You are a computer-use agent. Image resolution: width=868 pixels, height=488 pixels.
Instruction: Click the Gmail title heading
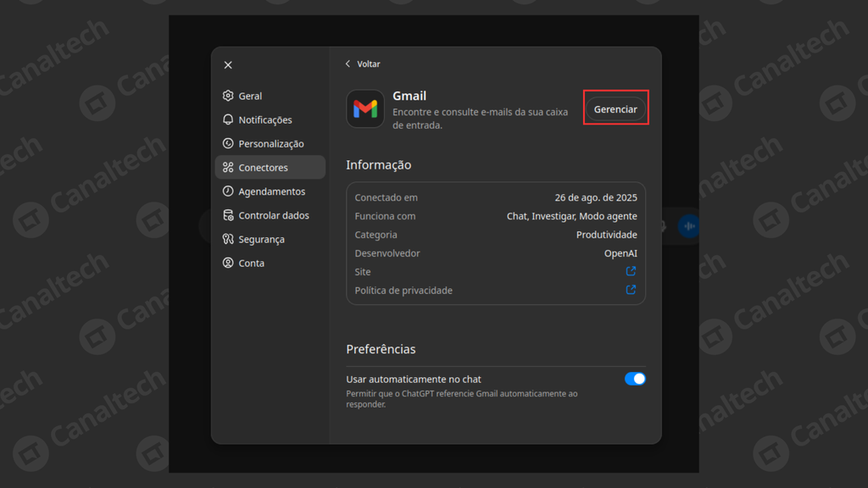tap(409, 96)
